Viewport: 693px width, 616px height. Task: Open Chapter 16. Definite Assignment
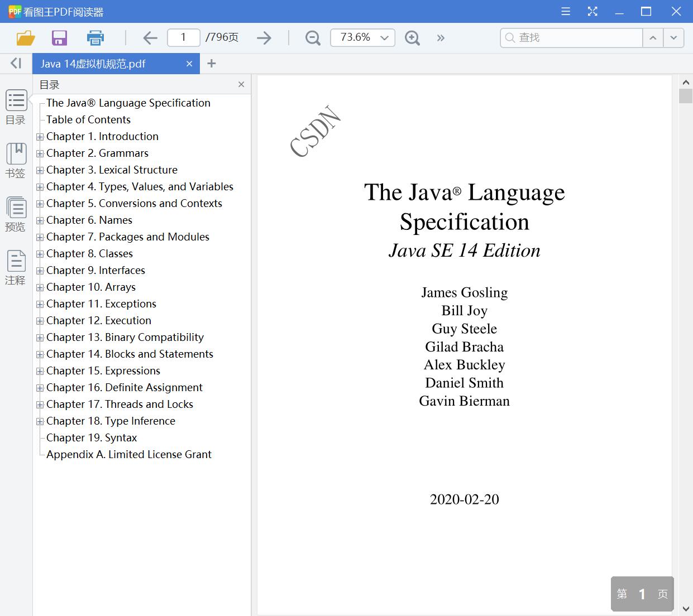[125, 387]
